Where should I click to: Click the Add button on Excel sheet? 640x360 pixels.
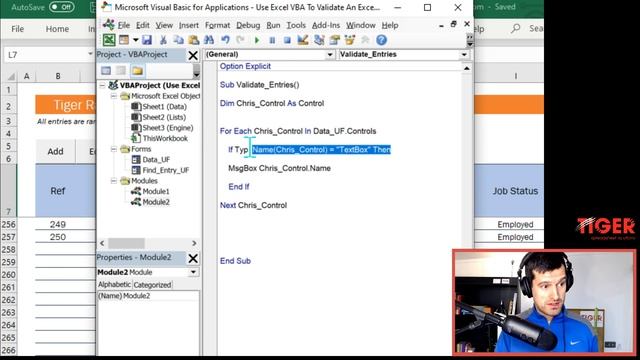[56, 151]
